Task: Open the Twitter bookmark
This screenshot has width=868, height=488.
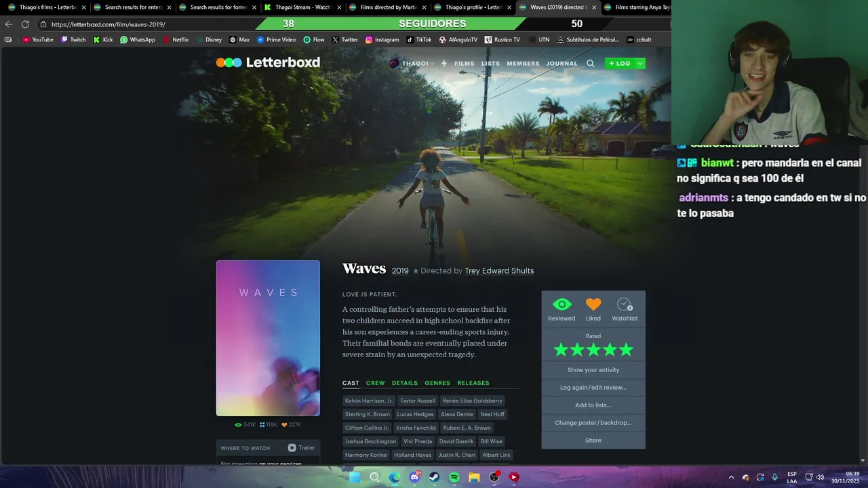Action: (345, 40)
